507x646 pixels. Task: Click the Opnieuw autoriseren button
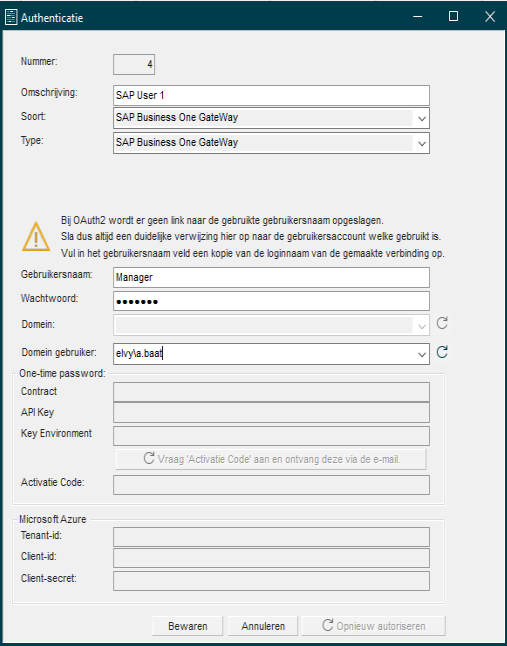374,626
